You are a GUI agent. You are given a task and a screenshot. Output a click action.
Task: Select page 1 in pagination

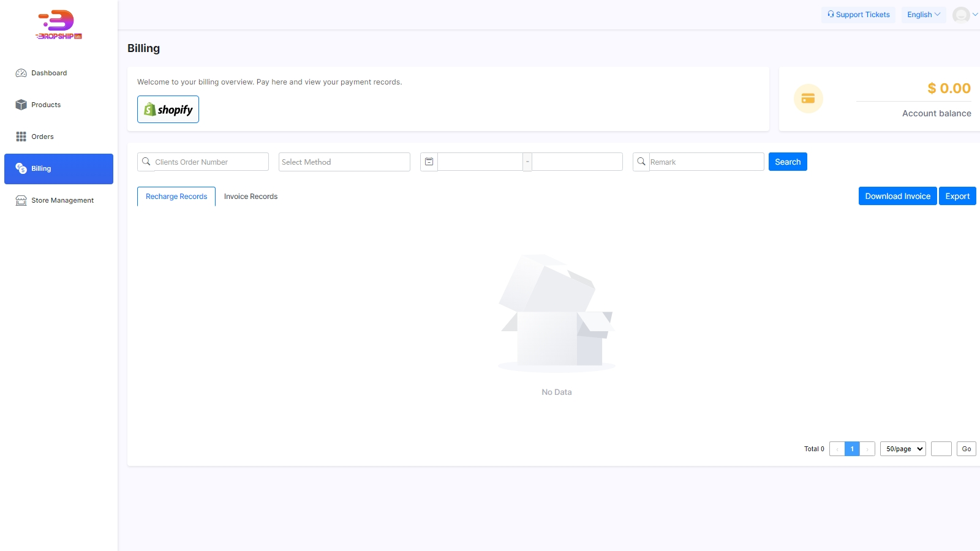coord(852,449)
